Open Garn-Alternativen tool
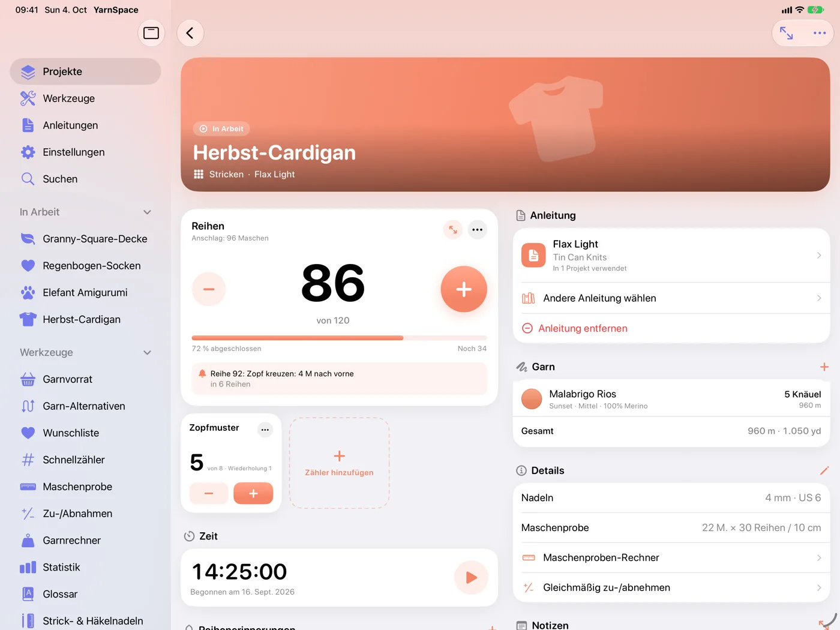 [x=85, y=406]
